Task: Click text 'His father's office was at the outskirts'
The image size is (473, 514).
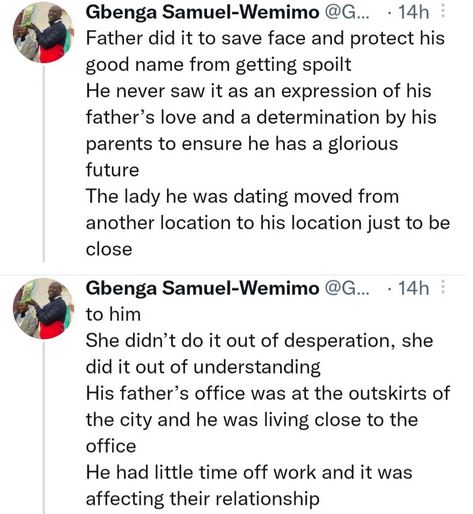Action: pyautogui.click(x=268, y=393)
